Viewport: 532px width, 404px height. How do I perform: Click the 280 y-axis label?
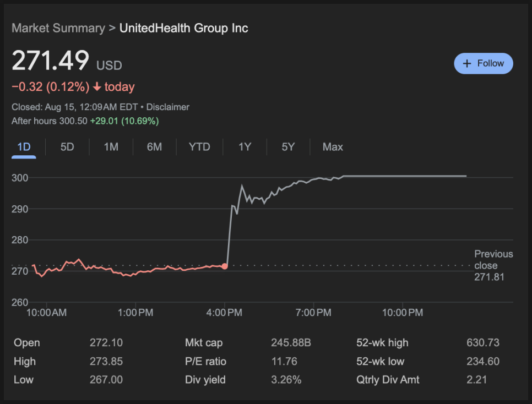tap(20, 240)
